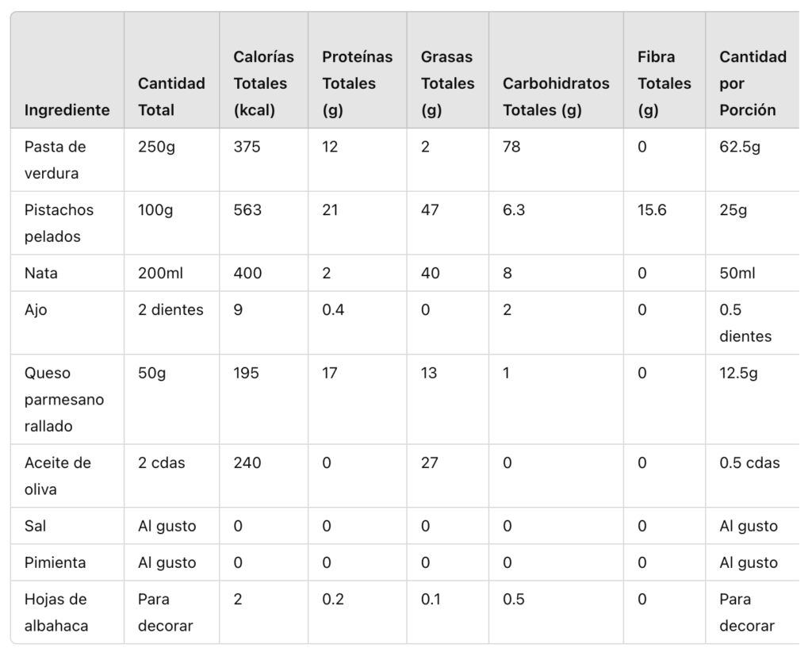Select the 0.5 cdas portion cell
The image size is (812, 656).
tap(749, 462)
